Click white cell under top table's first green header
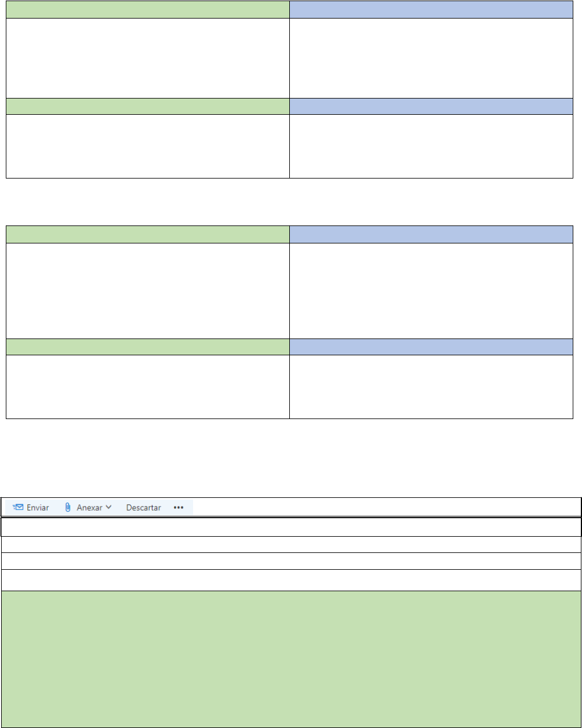582x728 pixels. 148,57
